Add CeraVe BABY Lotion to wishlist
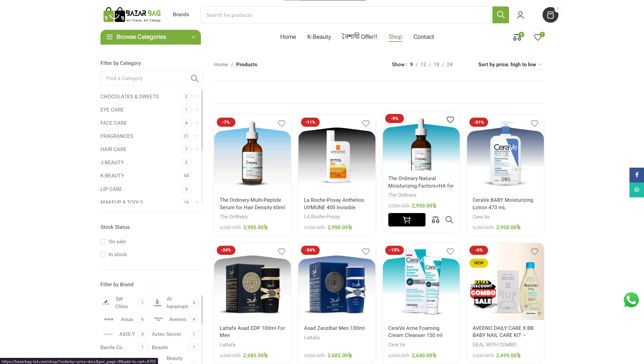This screenshot has height=364, width=644. (534, 124)
